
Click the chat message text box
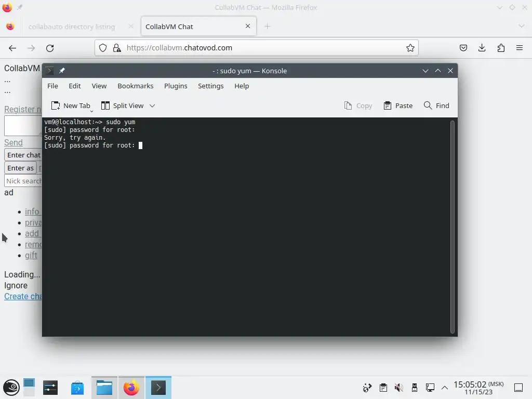(23, 126)
